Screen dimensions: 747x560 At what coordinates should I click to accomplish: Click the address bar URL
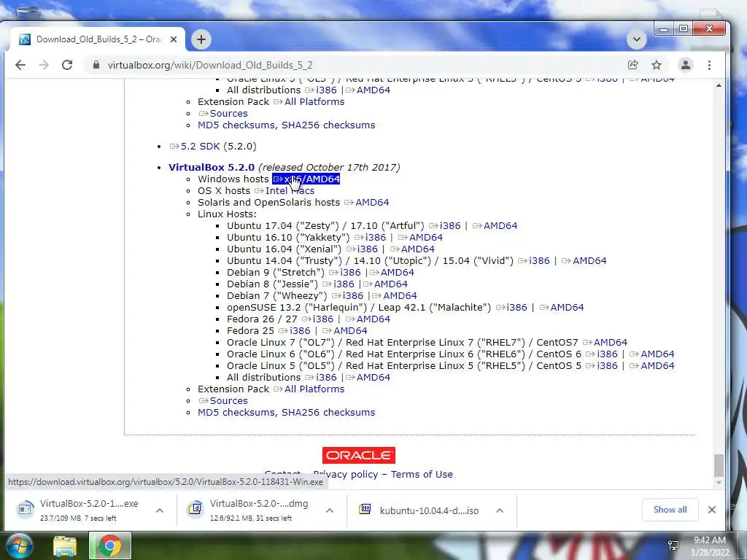[x=210, y=65]
